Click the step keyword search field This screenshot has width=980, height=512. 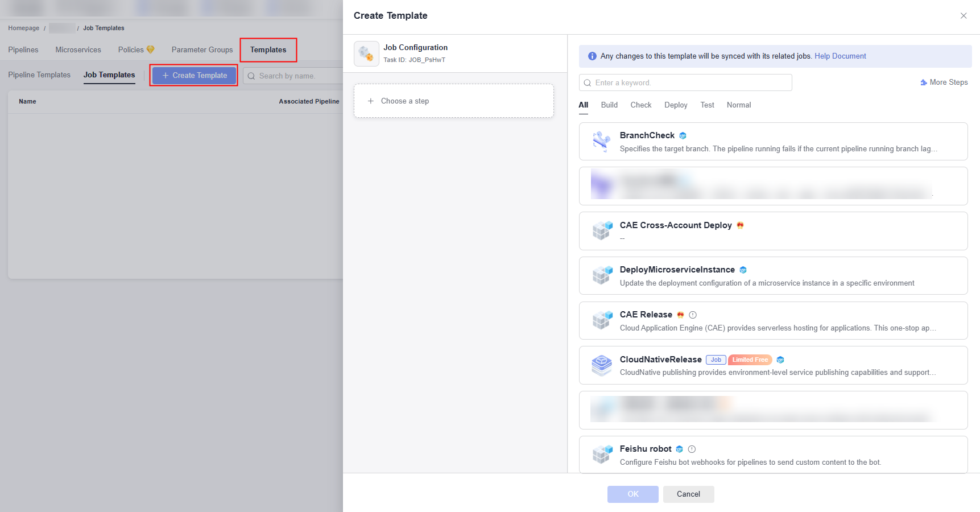685,83
